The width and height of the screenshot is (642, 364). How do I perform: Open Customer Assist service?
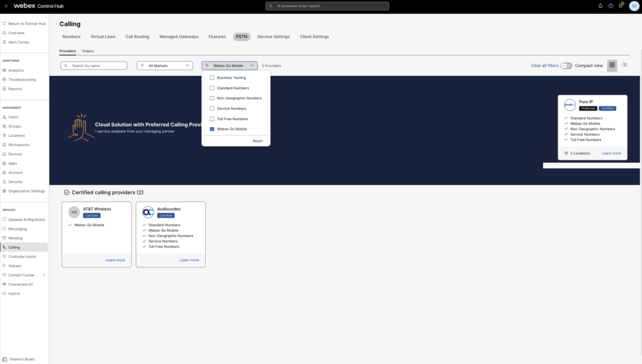click(22, 256)
